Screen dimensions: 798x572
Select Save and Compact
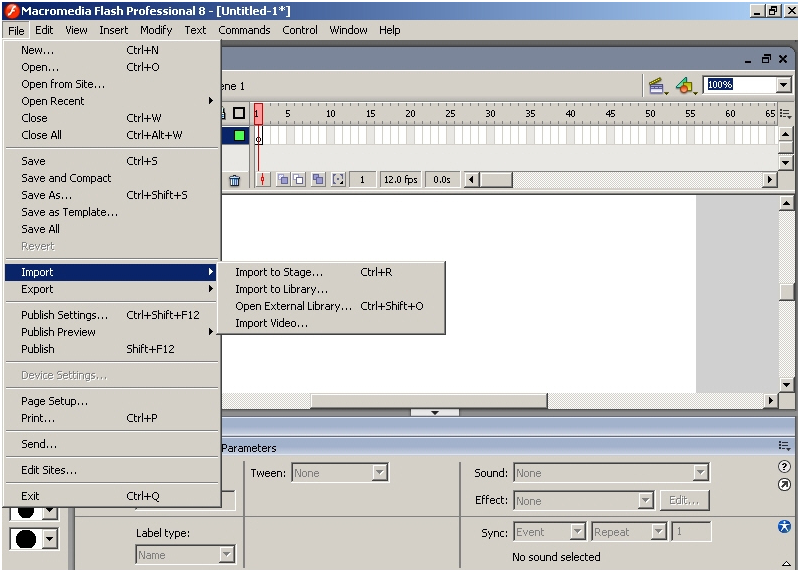[111, 178]
